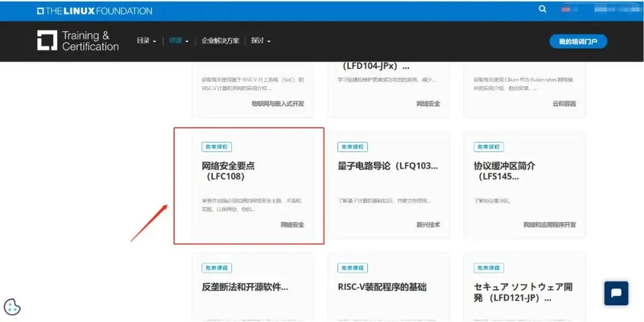The width and height of the screenshot is (644, 322).
Task: Click the (LFD104-JPx) course heading
Action: click(376, 67)
